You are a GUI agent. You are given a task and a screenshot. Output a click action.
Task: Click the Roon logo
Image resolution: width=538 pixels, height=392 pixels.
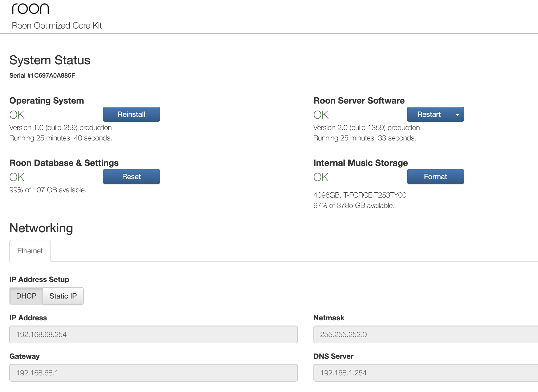30,9
